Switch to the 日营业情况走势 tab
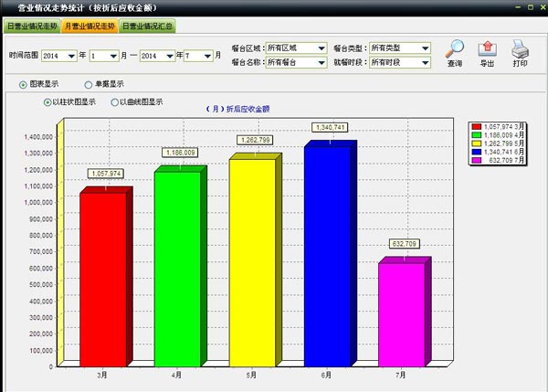 [32, 26]
